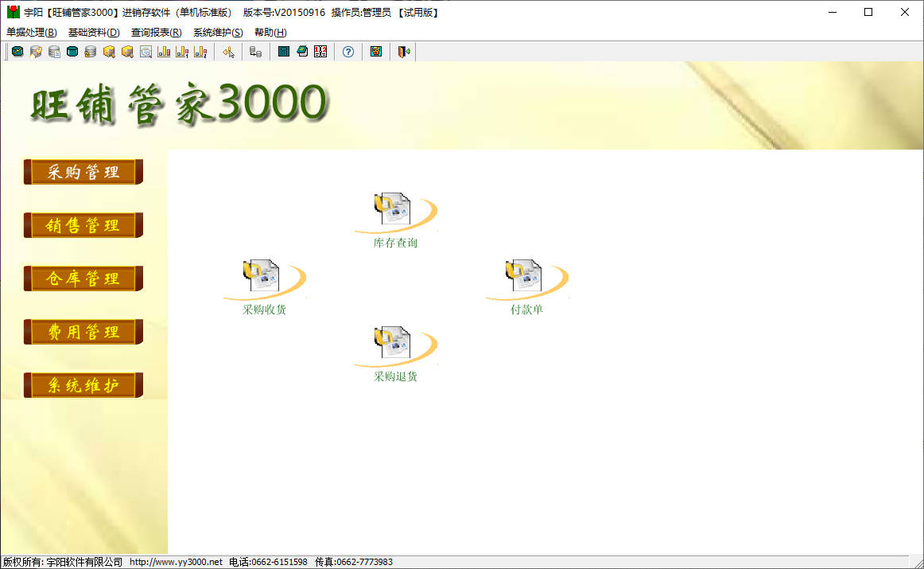
Task: Open the 查询报表(R) menu
Action: click(156, 33)
